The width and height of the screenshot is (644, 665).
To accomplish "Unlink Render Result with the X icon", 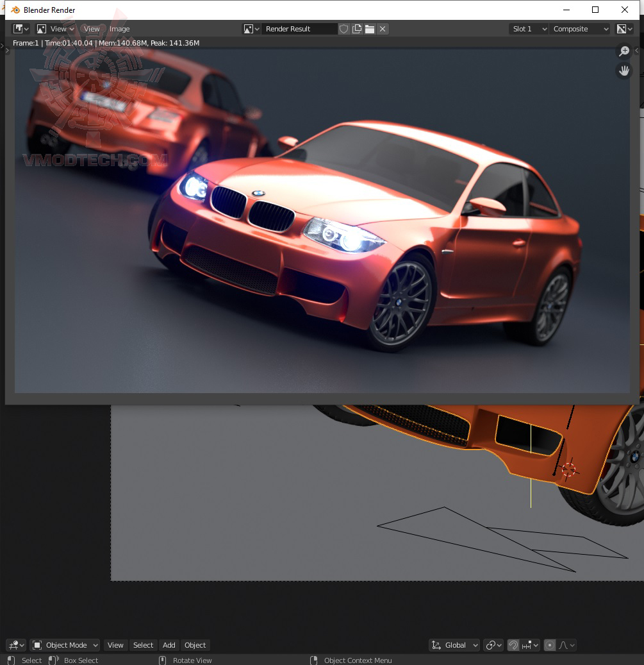I will pos(383,29).
